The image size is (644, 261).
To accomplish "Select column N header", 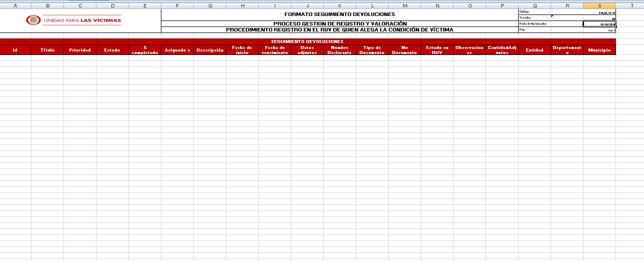I will pyautogui.click(x=437, y=5).
